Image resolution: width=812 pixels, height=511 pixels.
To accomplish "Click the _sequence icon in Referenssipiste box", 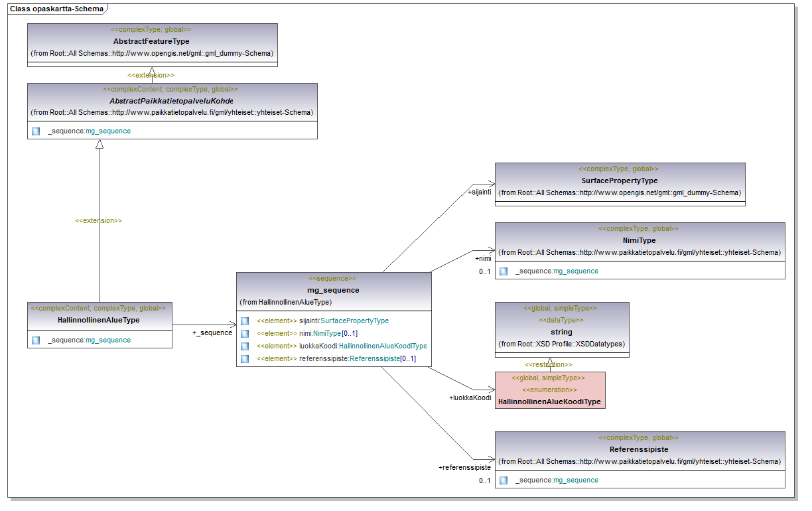I will point(504,480).
